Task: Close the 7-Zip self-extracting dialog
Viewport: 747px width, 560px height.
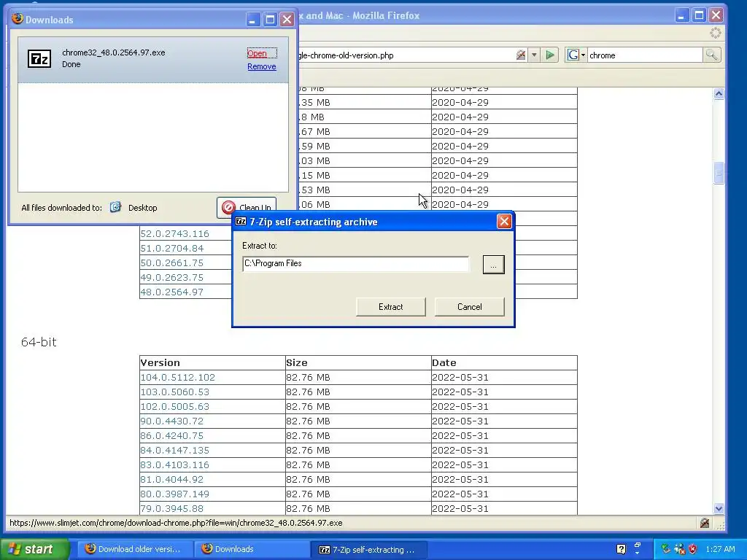Action: (x=504, y=222)
